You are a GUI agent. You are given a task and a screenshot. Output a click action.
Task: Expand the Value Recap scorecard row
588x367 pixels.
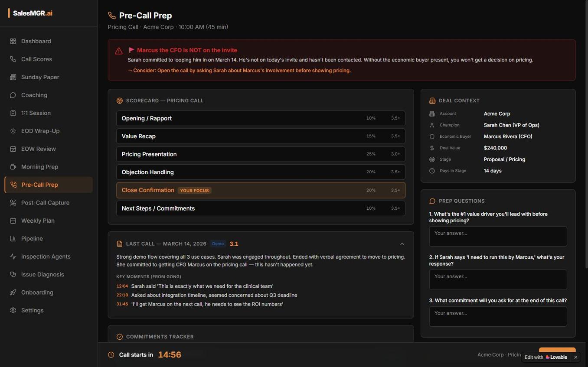(x=261, y=136)
